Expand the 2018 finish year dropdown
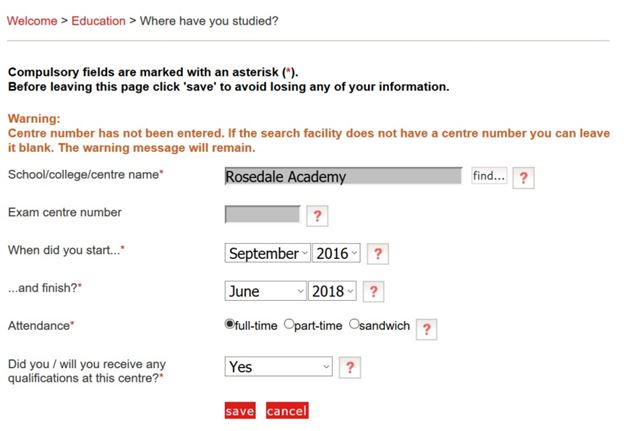640x431 pixels. (332, 291)
